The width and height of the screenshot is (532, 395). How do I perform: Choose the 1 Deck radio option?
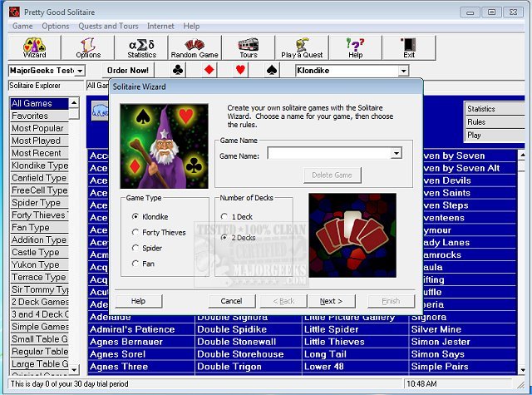point(224,216)
